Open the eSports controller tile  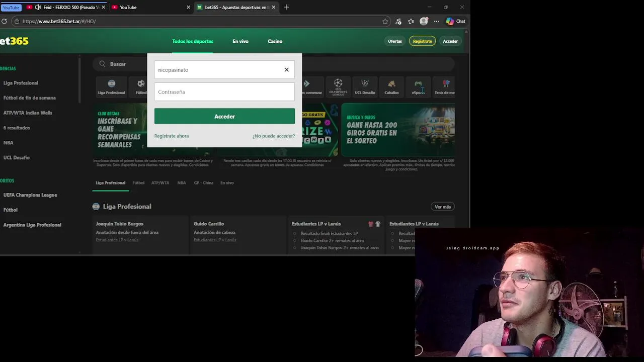(x=418, y=87)
